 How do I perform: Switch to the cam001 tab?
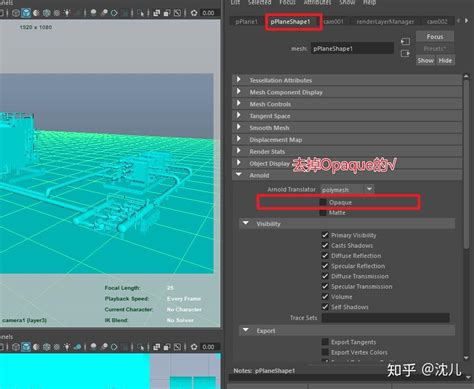[333, 22]
